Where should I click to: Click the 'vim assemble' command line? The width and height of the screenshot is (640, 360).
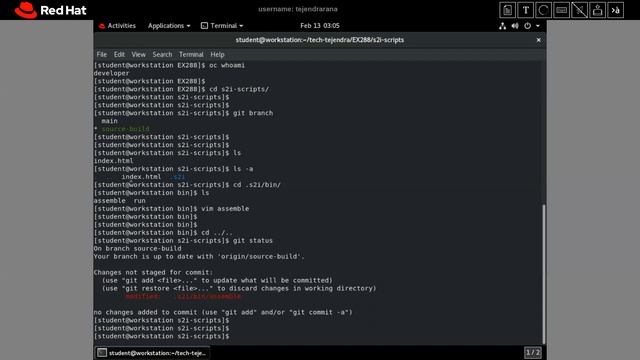pos(171,209)
